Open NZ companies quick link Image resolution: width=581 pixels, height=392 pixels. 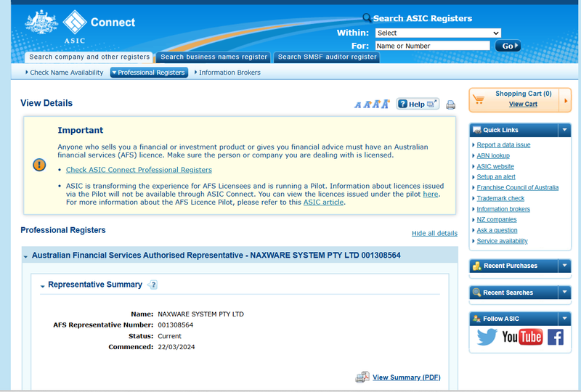coord(497,219)
